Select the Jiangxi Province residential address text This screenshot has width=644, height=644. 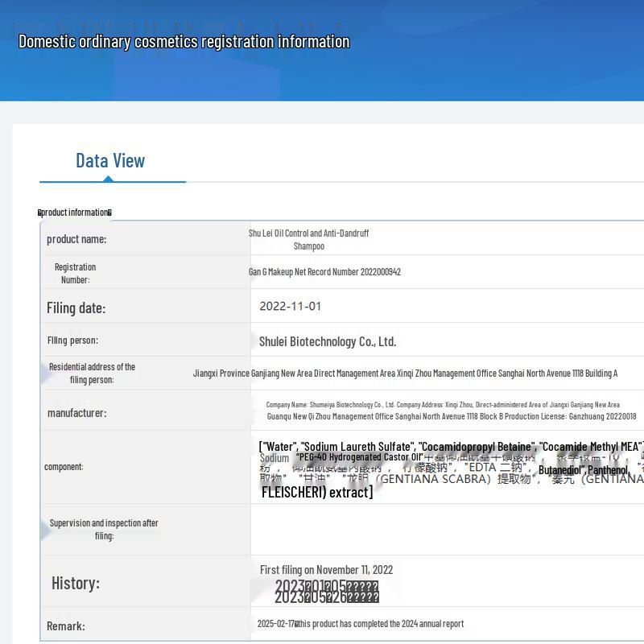(405, 374)
